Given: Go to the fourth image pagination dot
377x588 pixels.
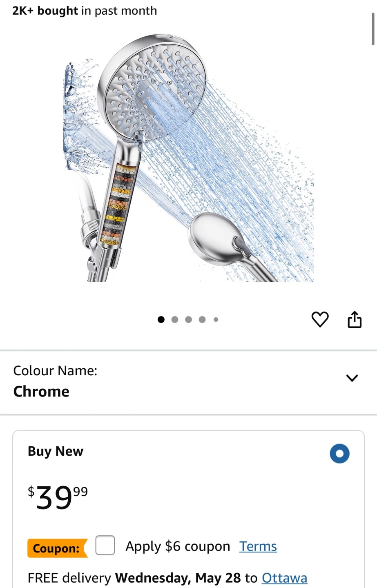Looking at the screenshot, I should (202, 319).
